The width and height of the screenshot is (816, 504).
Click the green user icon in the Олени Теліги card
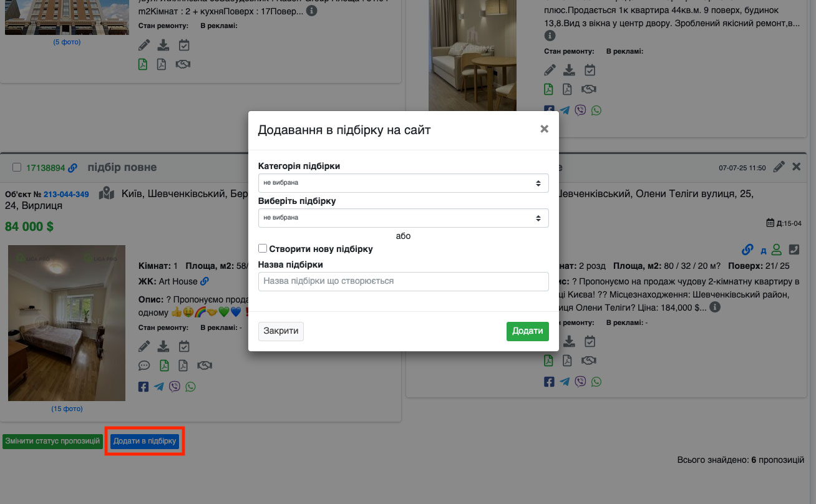[x=777, y=250]
